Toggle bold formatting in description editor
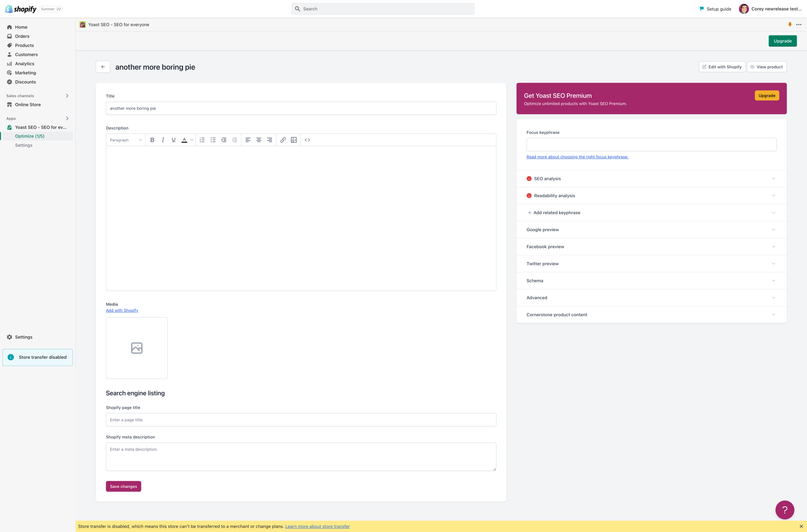The width and height of the screenshot is (807, 532). [x=152, y=140]
